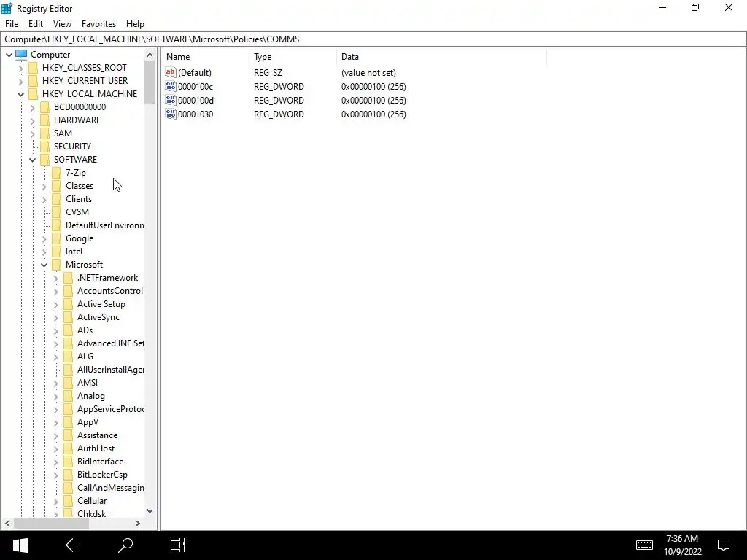Click the ActiveSync folder icon
This screenshot has height=560, width=747.
[68, 317]
